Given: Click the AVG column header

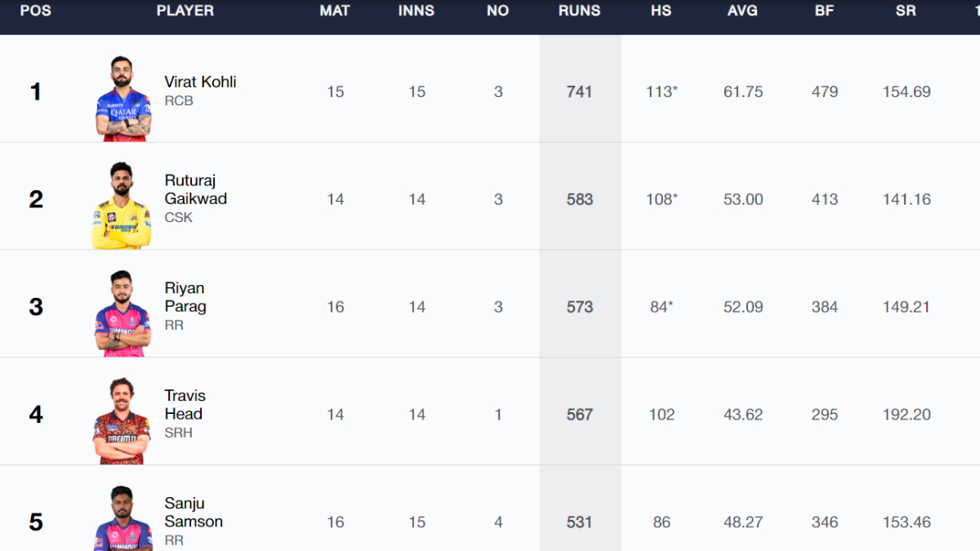Looking at the screenshot, I should tap(742, 11).
